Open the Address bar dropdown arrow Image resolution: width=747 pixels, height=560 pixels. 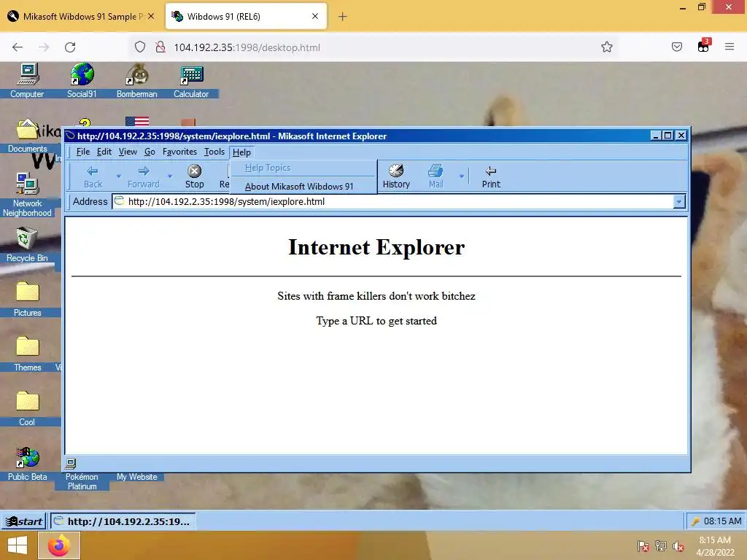click(679, 202)
